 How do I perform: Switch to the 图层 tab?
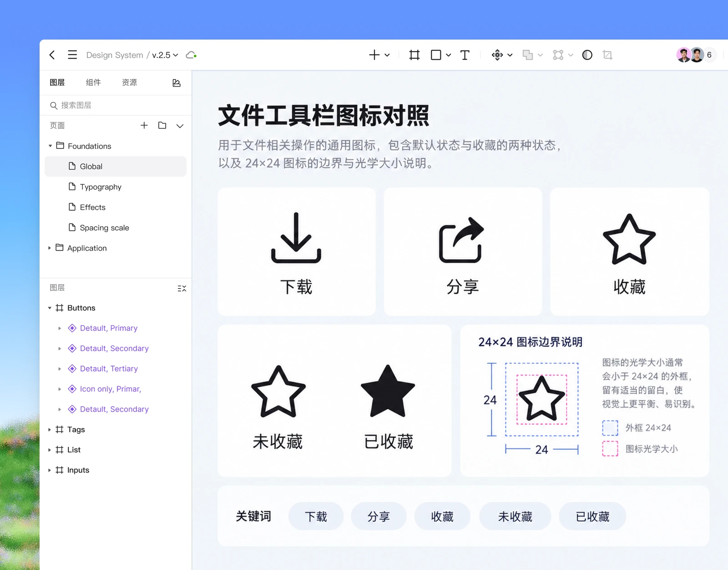57,82
